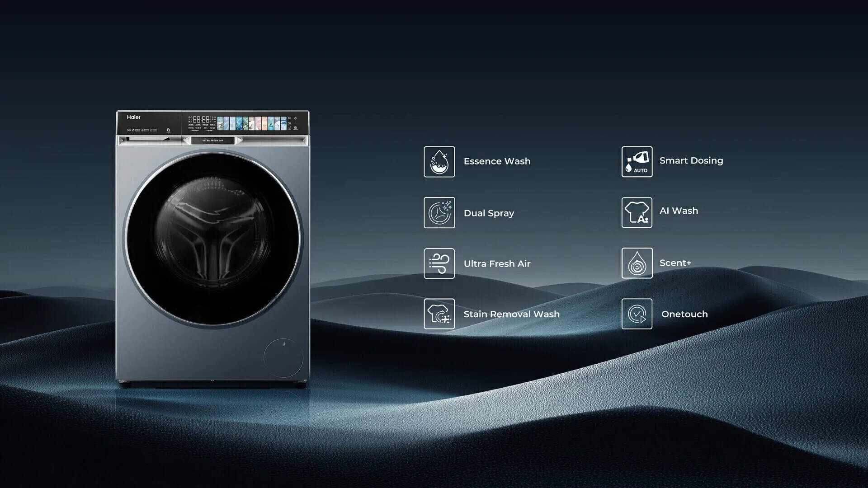Select the Ultra Fresh Air wind icon

click(x=439, y=263)
